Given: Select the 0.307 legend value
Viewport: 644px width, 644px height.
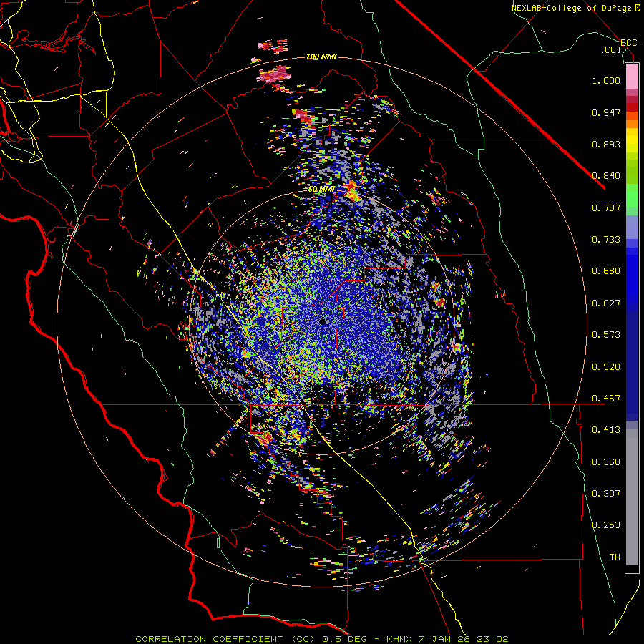Looking at the screenshot, I should [606, 494].
